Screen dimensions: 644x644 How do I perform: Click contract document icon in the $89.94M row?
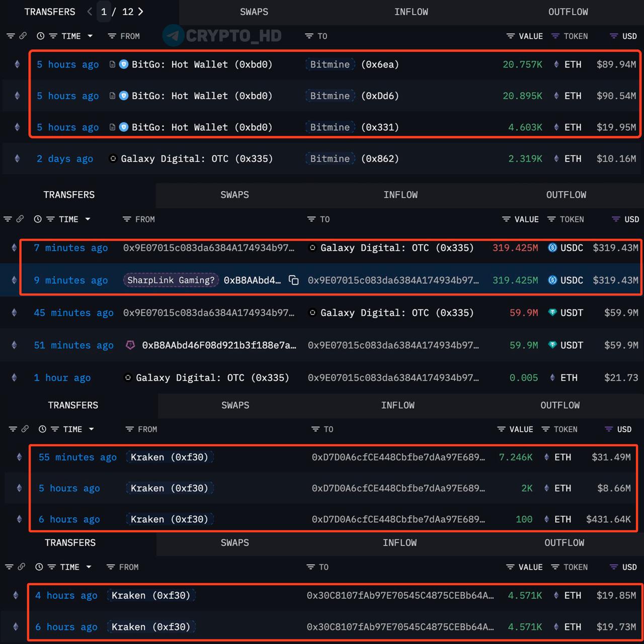pos(112,64)
